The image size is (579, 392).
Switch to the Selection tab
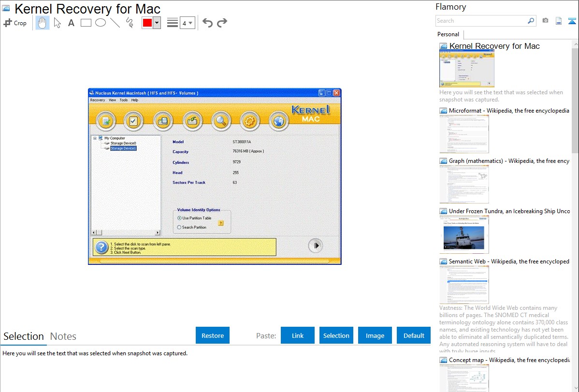(x=24, y=336)
